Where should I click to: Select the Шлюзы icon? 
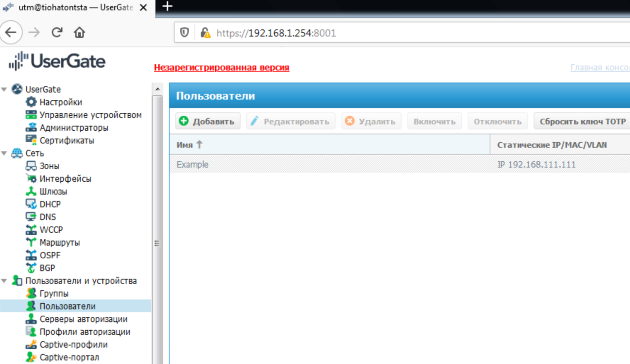click(31, 191)
